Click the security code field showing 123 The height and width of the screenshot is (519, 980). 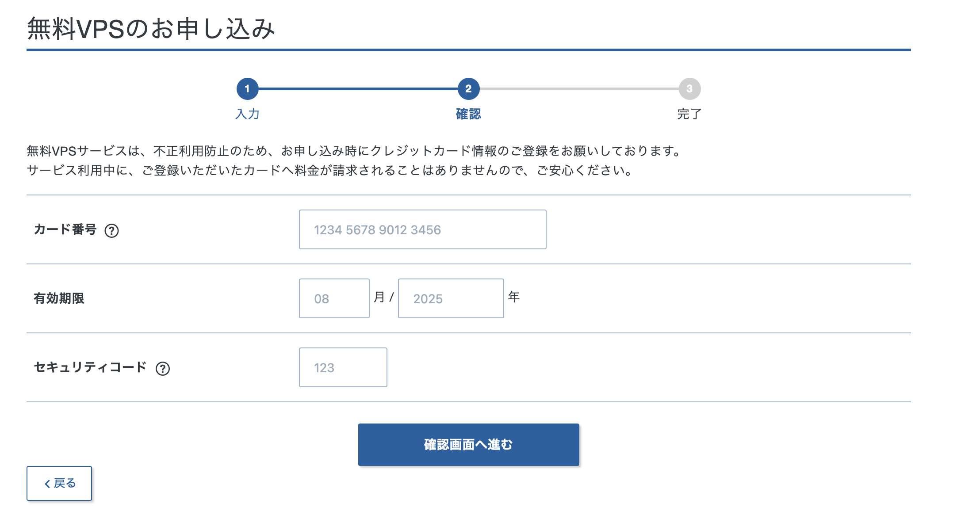tap(343, 367)
